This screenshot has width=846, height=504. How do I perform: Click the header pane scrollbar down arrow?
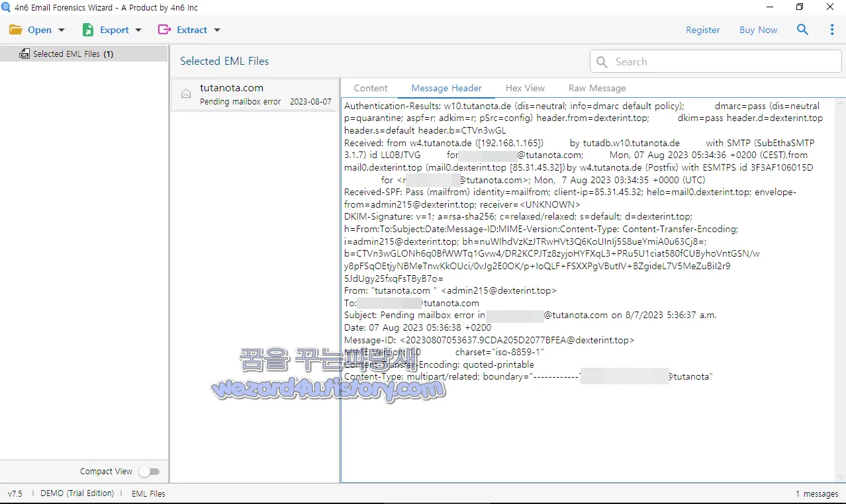(841, 477)
